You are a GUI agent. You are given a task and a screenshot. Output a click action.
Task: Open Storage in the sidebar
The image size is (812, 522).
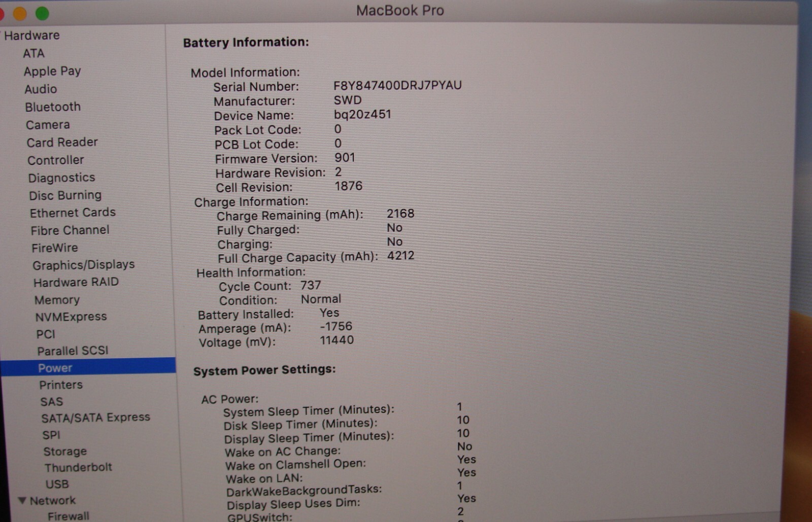point(65,451)
